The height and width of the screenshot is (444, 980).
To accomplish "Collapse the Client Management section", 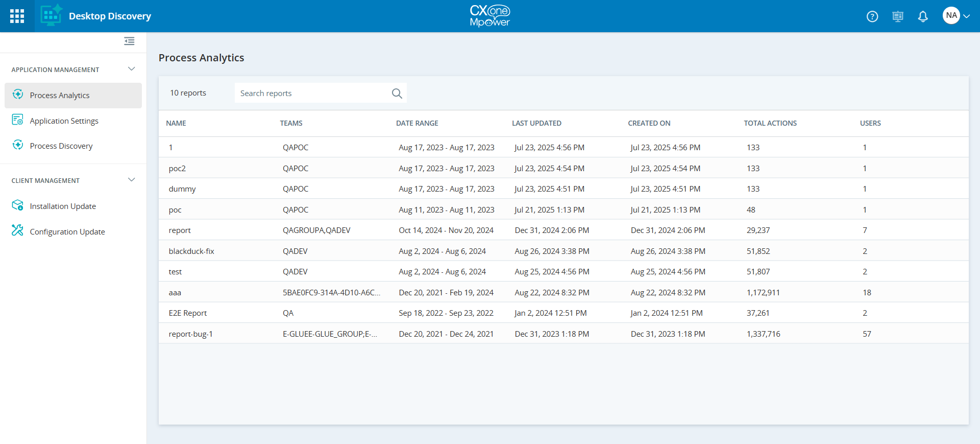I will [x=131, y=180].
